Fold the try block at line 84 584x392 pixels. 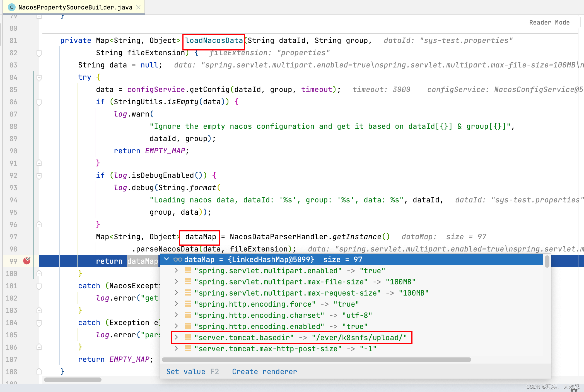coord(39,78)
